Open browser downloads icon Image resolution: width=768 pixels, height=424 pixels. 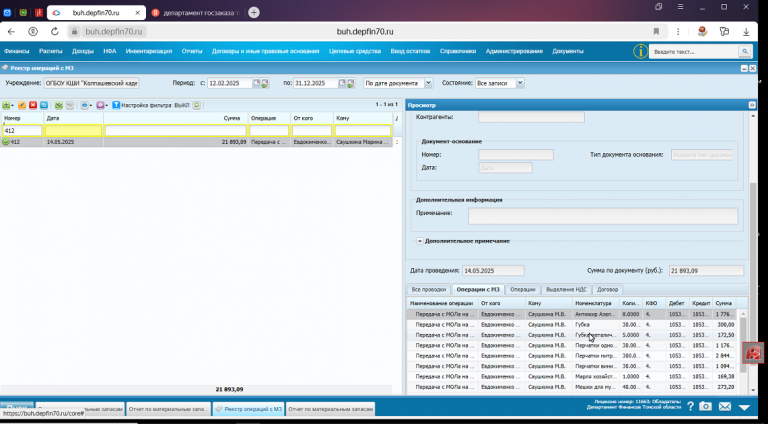746,31
